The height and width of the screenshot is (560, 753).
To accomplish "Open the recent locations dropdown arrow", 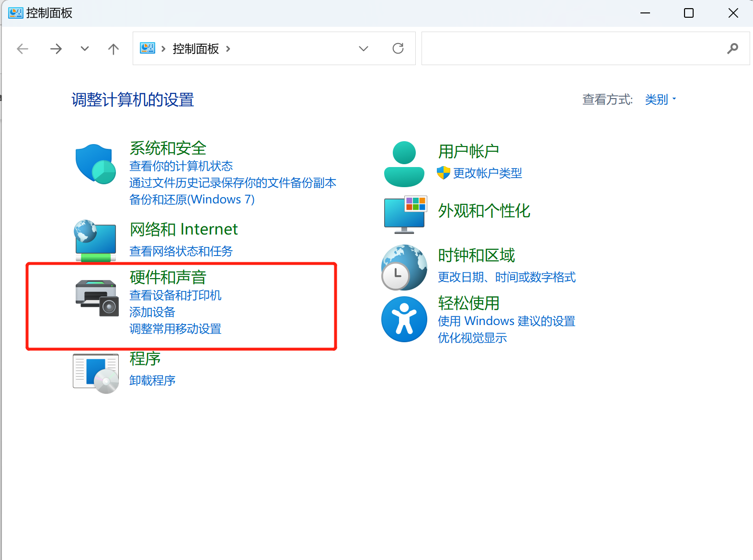I will (85, 48).
